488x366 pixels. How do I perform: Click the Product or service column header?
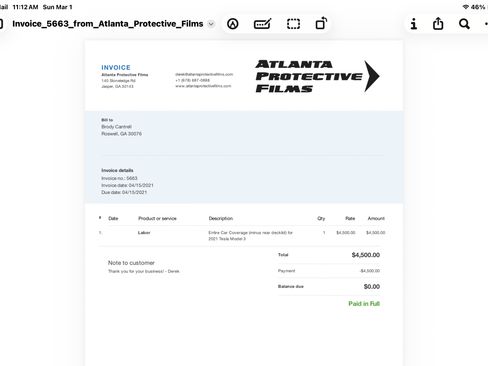point(157,218)
